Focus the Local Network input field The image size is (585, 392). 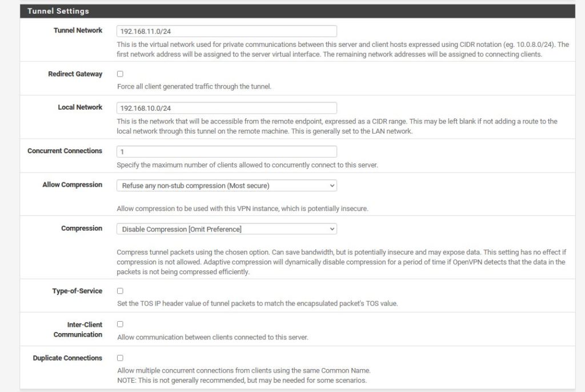click(226, 108)
